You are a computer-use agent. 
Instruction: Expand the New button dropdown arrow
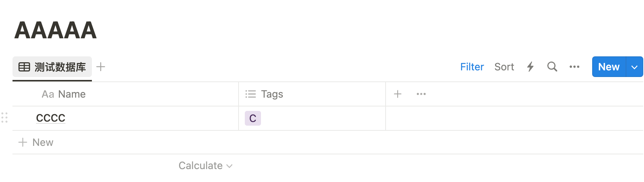coord(634,67)
